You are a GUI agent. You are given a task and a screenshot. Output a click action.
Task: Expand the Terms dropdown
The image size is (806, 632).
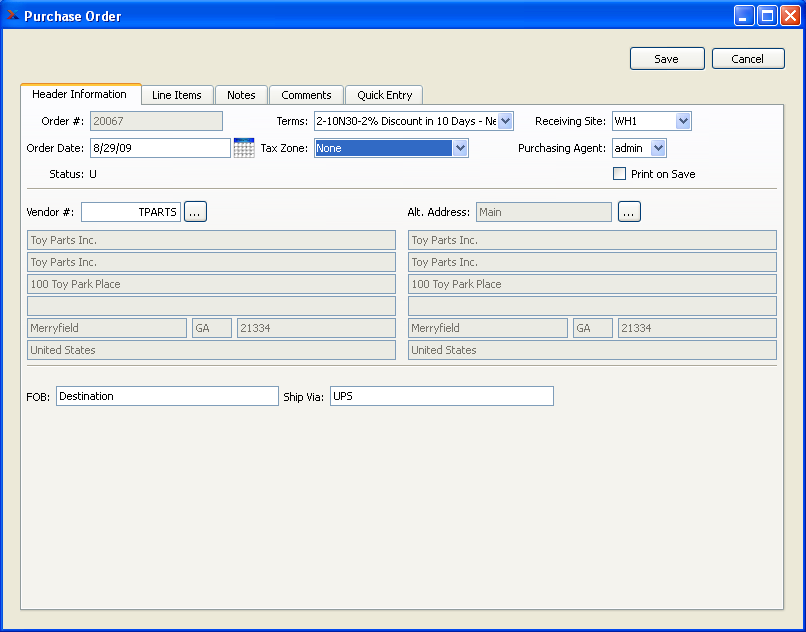click(505, 121)
